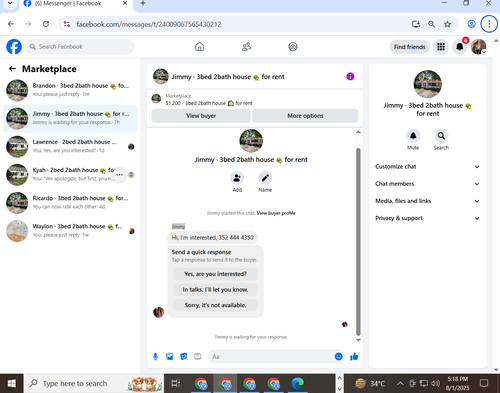The height and width of the screenshot is (393, 500).
Task: Open the tab search dropdown arrow
Action: [x=10, y=3]
